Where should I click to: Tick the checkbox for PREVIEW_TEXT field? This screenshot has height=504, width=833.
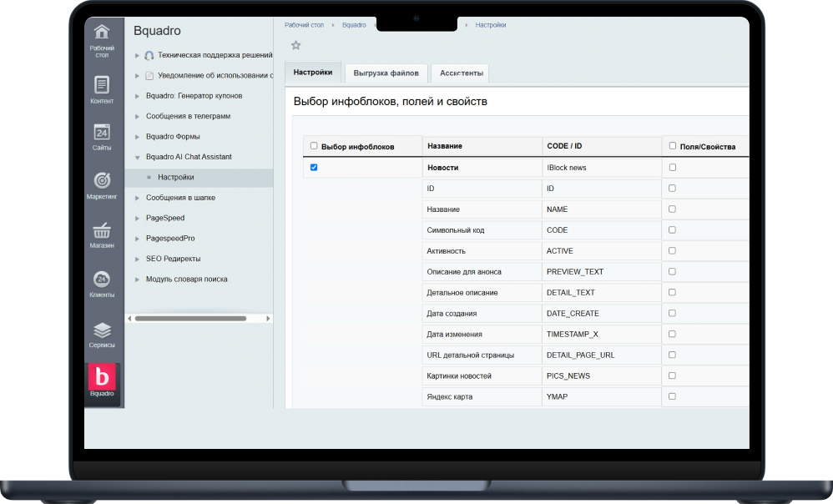click(672, 271)
